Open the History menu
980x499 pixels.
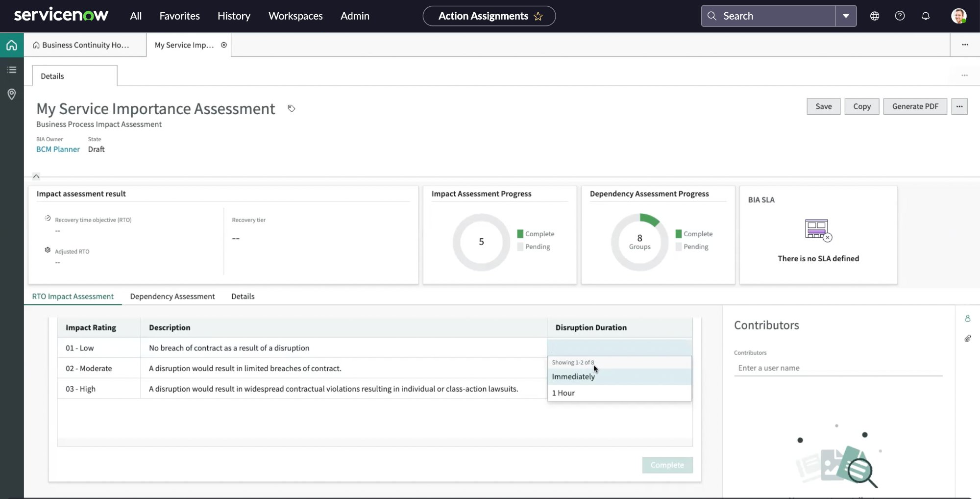234,16
